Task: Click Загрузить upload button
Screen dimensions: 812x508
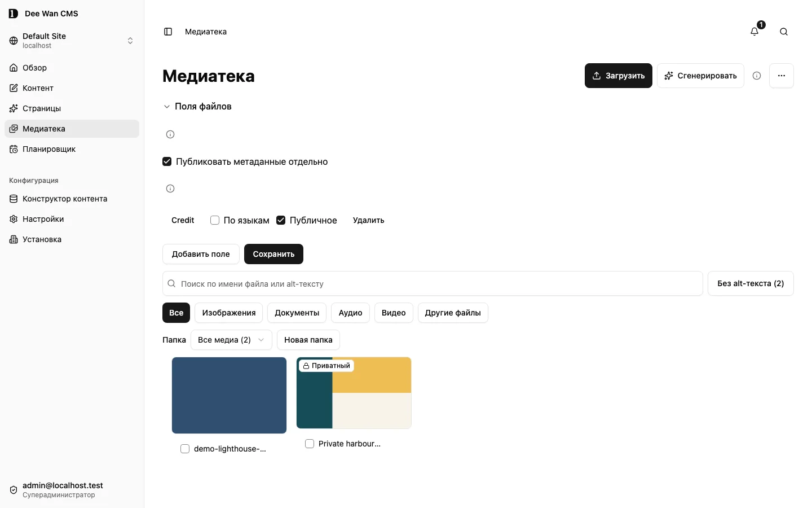Action: click(619, 76)
